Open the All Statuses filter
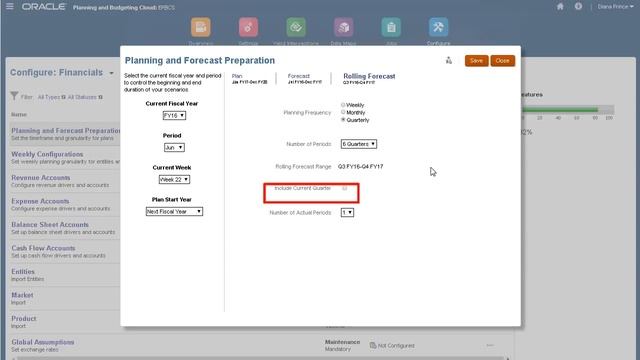This screenshot has height=360, width=640. tap(85, 97)
